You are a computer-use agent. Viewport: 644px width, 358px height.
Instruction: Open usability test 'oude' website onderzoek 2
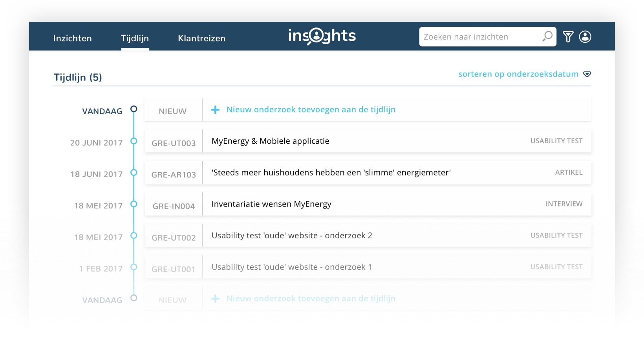(291, 236)
